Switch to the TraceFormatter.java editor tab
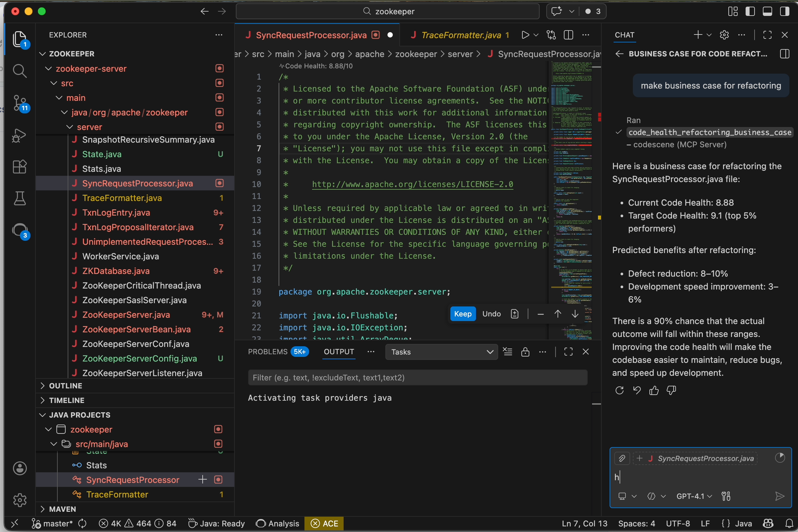798x532 pixels. (x=461, y=35)
